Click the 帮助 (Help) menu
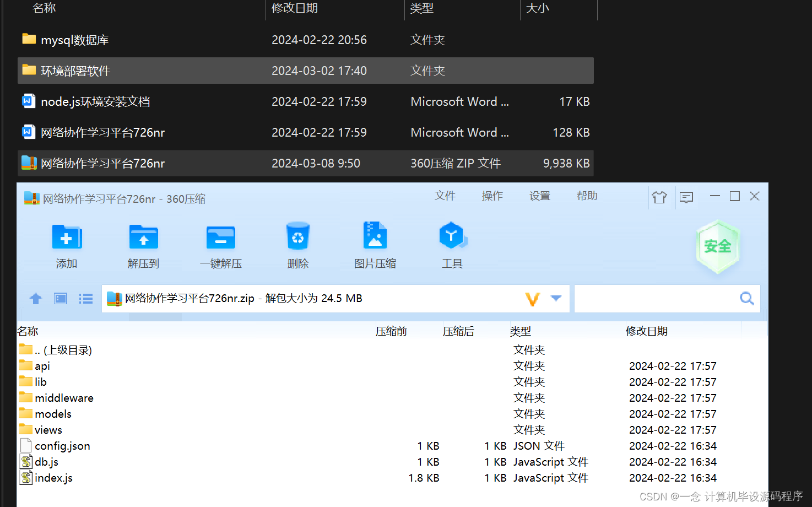 (587, 196)
